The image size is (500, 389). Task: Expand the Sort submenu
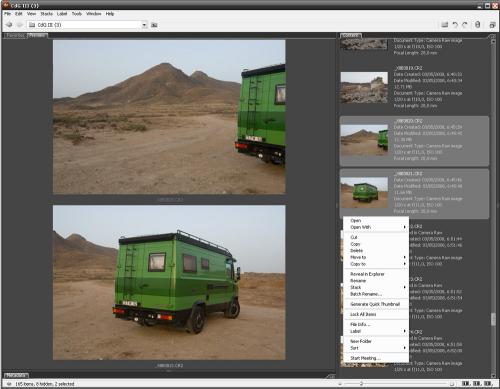point(376,348)
